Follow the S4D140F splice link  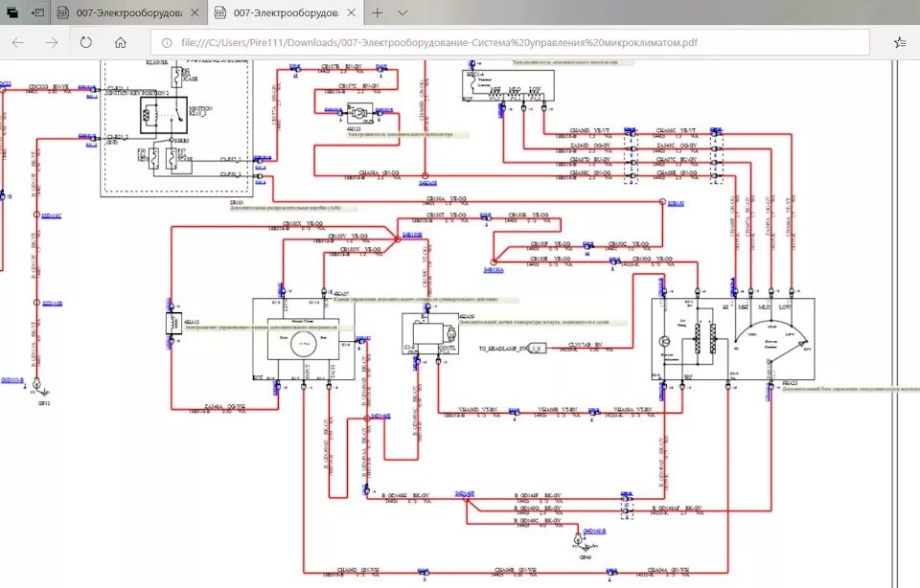[465, 493]
